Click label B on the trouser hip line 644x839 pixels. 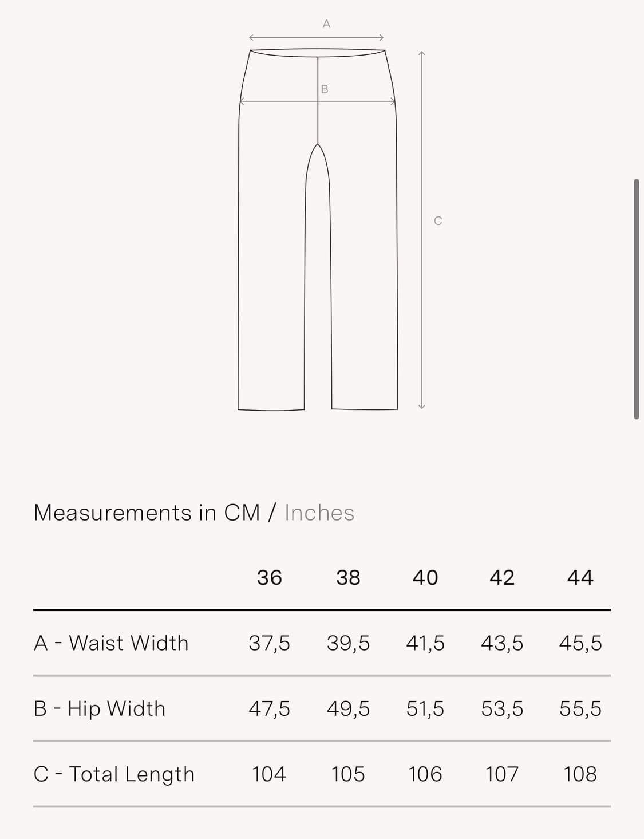point(325,89)
